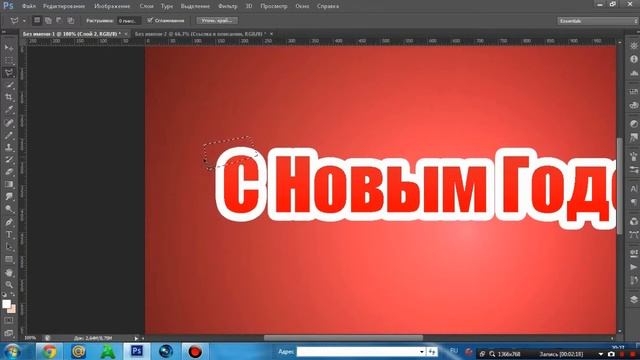640x360 pixels.
Task: Select the Type (T) tool
Action: 9,235
